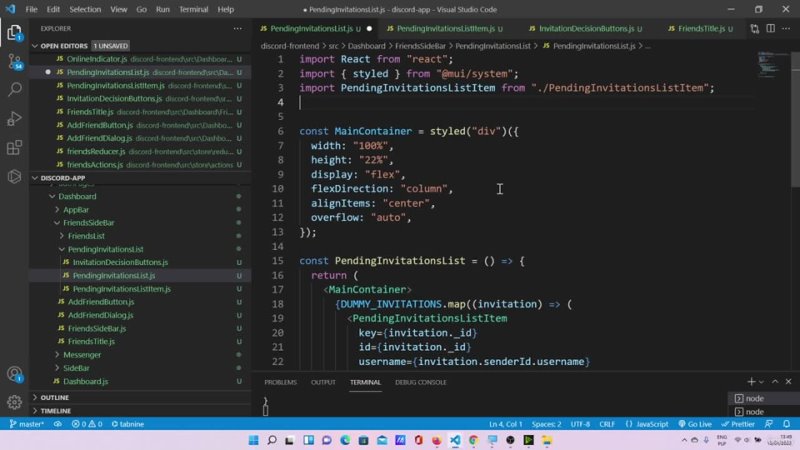Open the Extensions view
The image size is (800, 450).
click(x=14, y=147)
